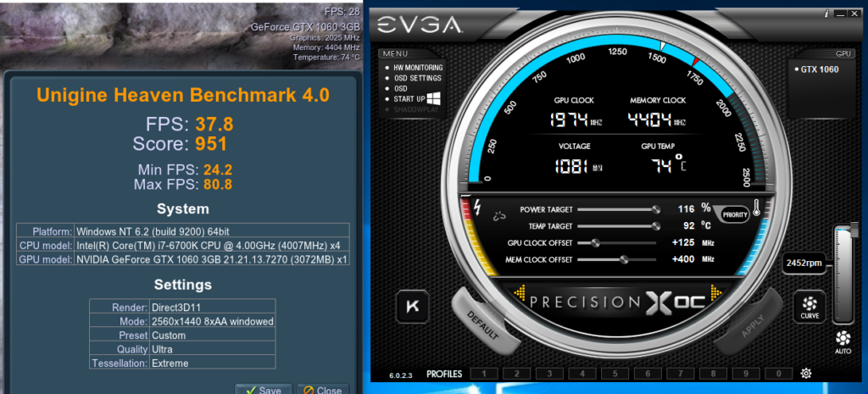Click the thermometer icon beside PRIORITY
The height and width of the screenshot is (394, 868).
point(757,209)
